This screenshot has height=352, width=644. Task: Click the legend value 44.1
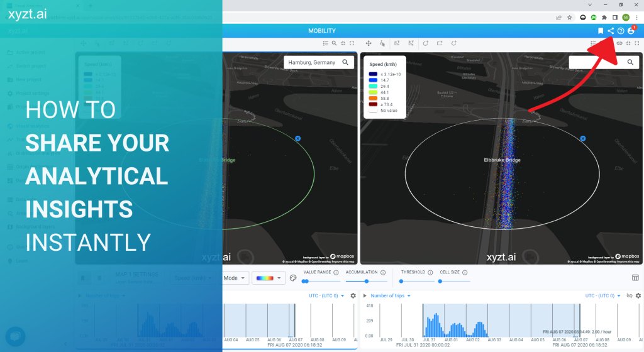384,92
